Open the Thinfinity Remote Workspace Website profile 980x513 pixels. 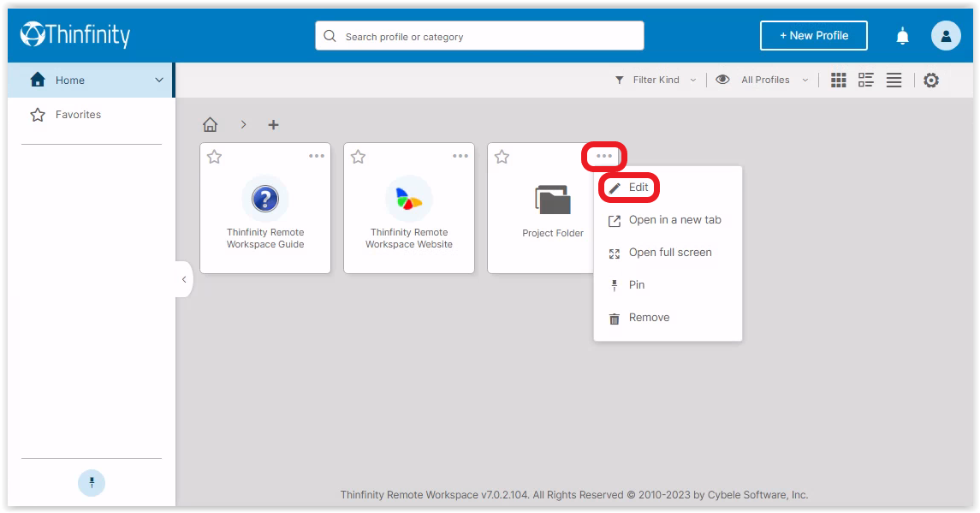point(409,208)
